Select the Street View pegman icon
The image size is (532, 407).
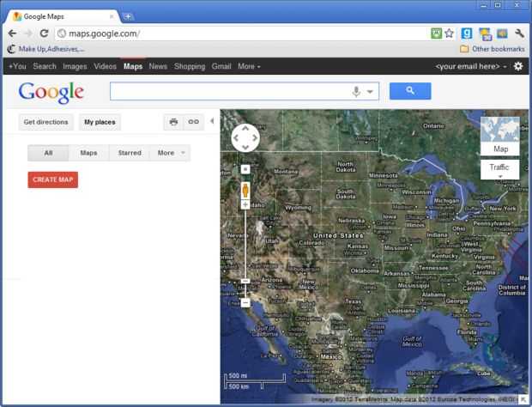(x=245, y=190)
